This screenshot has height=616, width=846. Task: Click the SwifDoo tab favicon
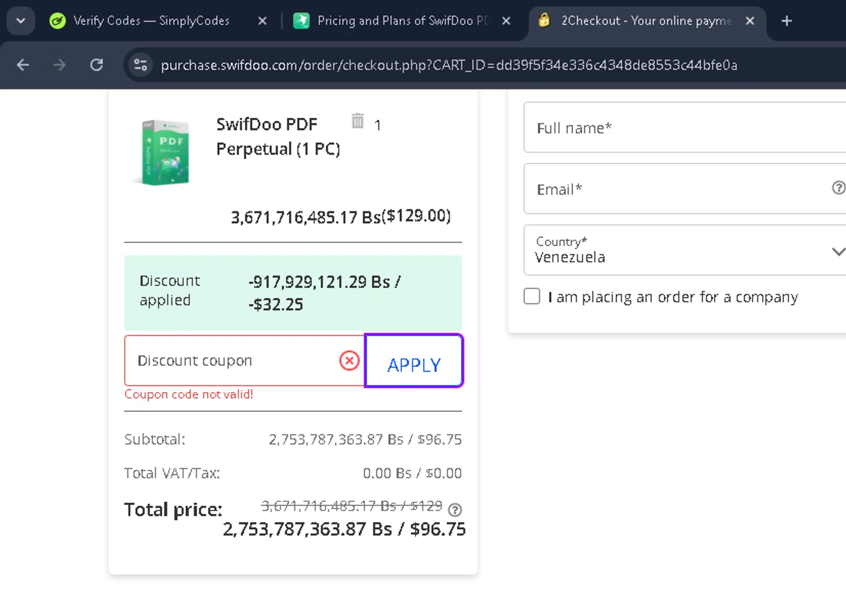pos(301,21)
